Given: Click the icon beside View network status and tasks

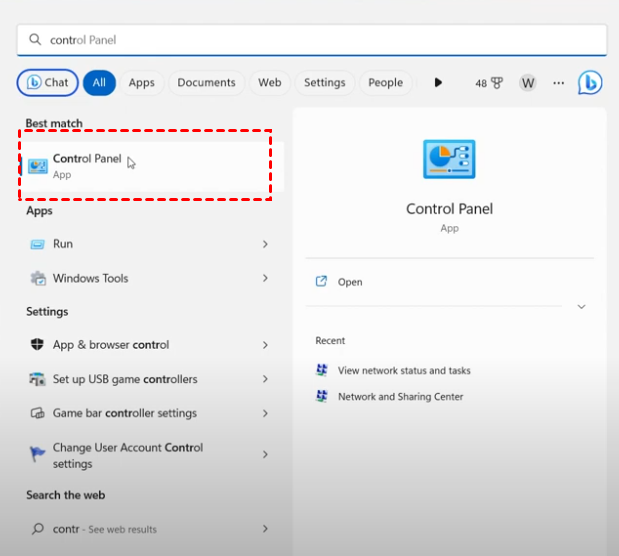Looking at the screenshot, I should (322, 370).
